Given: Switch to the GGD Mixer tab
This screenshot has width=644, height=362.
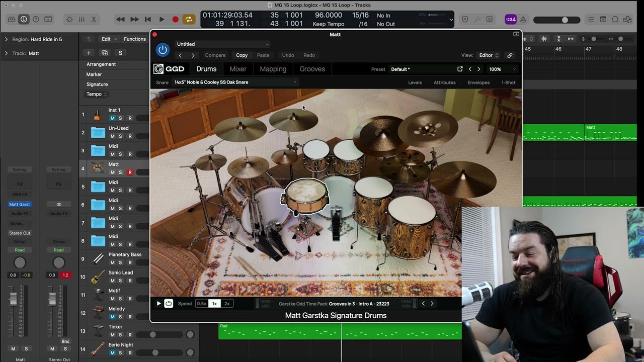Looking at the screenshot, I should tap(238, 69).
